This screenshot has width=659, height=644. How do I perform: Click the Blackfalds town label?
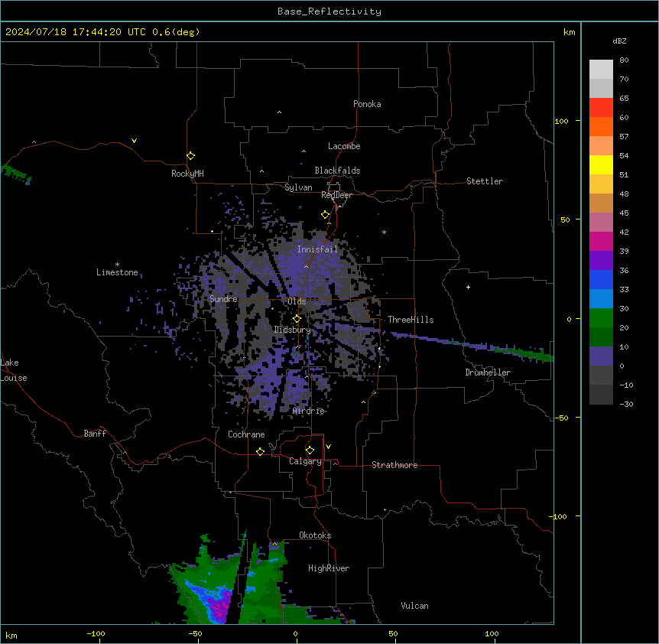point(337,171)
